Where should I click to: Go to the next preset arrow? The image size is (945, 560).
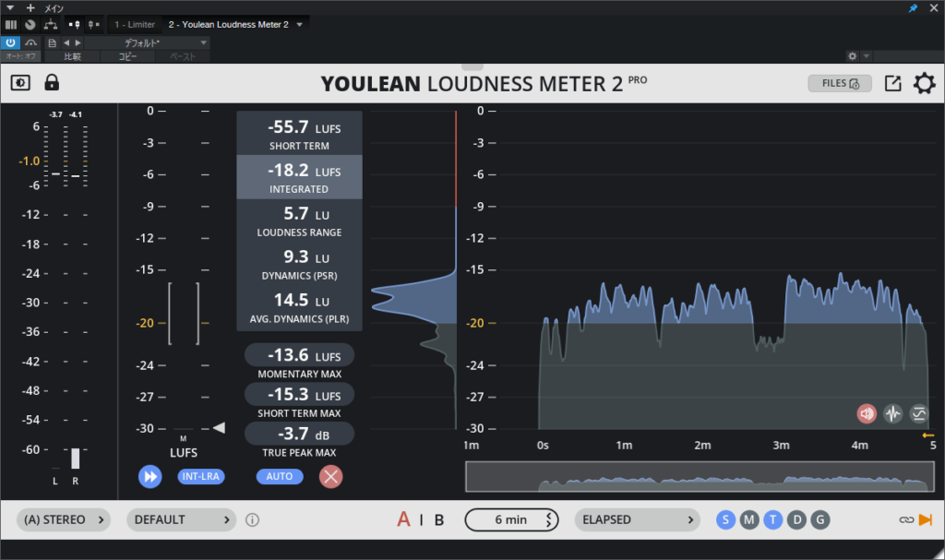pos(78,42)
